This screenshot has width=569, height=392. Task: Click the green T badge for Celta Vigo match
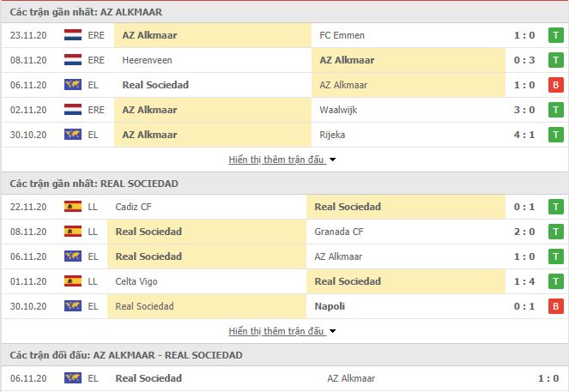[x=555, y=281]
